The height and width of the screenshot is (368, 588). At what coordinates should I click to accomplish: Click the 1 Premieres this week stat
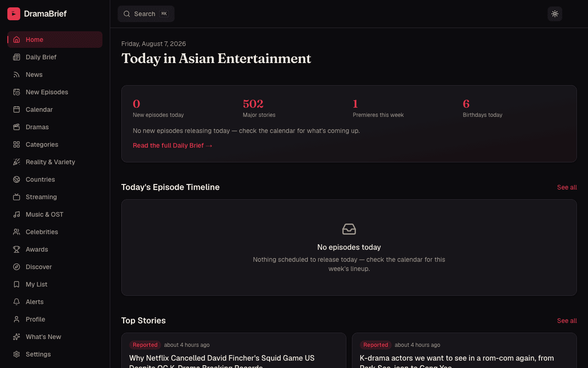378,108
